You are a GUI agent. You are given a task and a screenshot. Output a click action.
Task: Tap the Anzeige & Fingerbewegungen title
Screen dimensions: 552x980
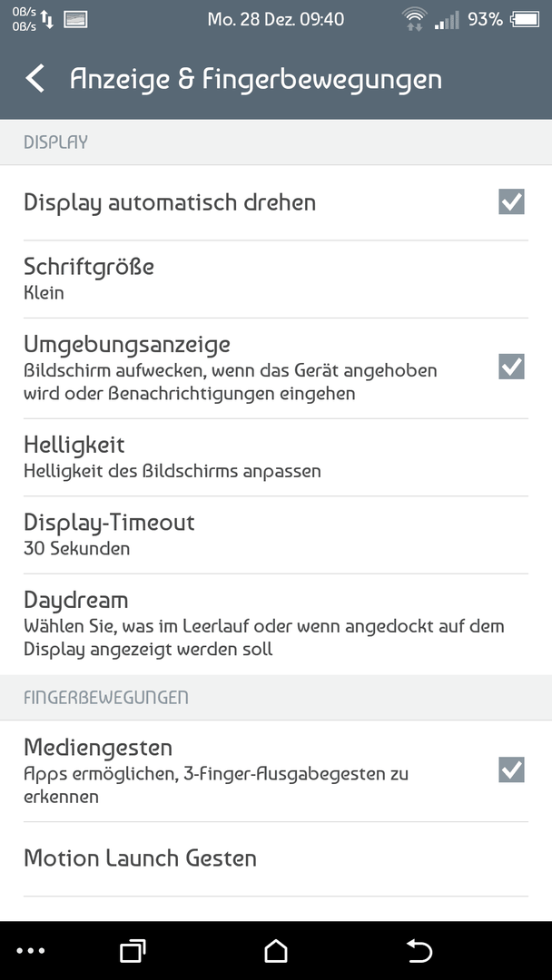(256, 80)
